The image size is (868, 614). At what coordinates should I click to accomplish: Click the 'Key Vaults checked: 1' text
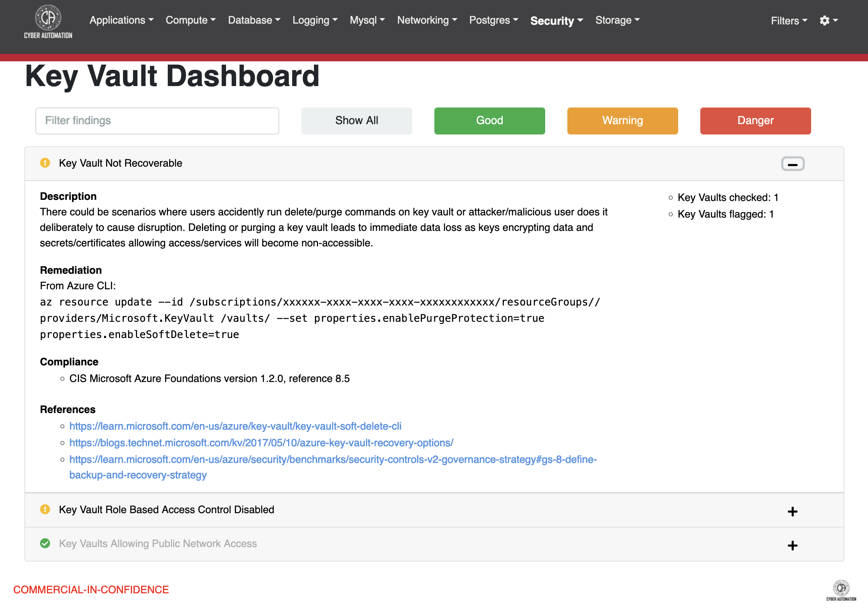[728, 197]
